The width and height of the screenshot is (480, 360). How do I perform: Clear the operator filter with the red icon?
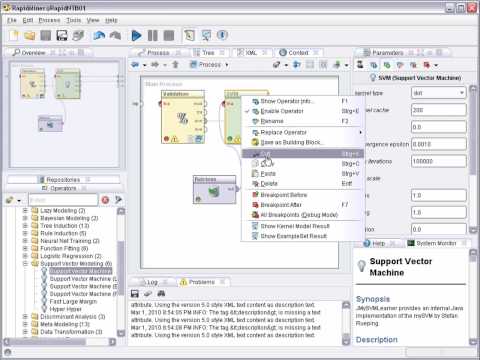pyautogui.click(x=105, y=200)
